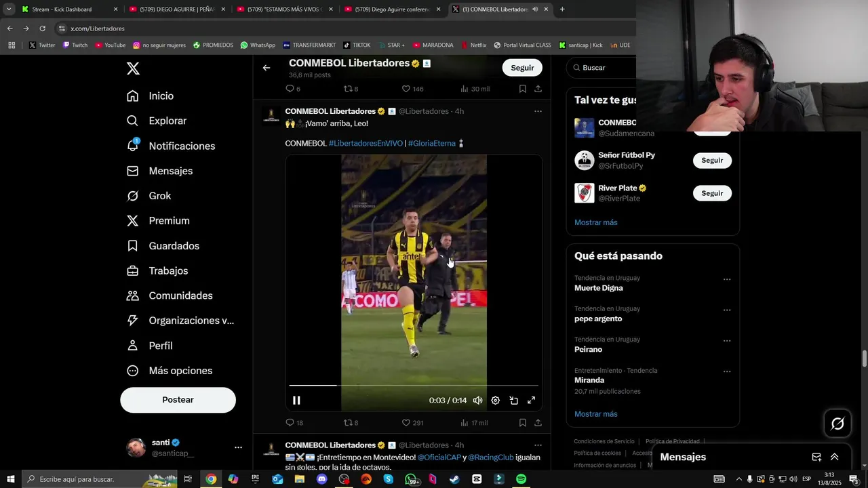Open options for Muerte Digna trend
Viewport: 868px width, 488px height.
[727, 279]
